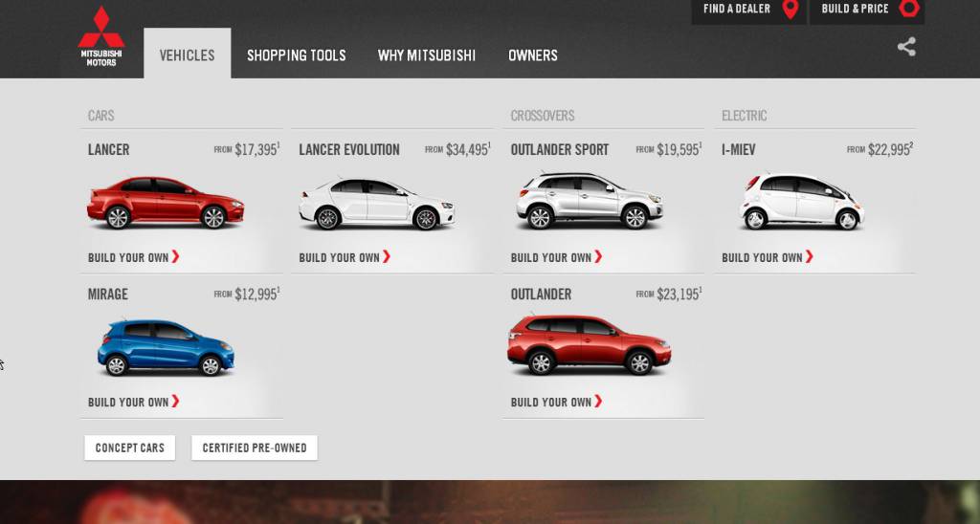Open the Why Mitsubishi menu
Image resolution: width=980 pixels, height=524 pixels.
[x=427, y=55]
